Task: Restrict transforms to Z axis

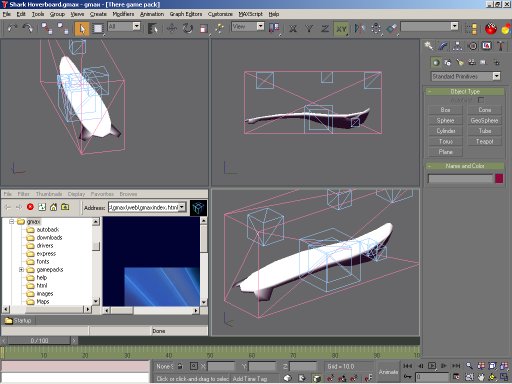Action: [325, 29]
